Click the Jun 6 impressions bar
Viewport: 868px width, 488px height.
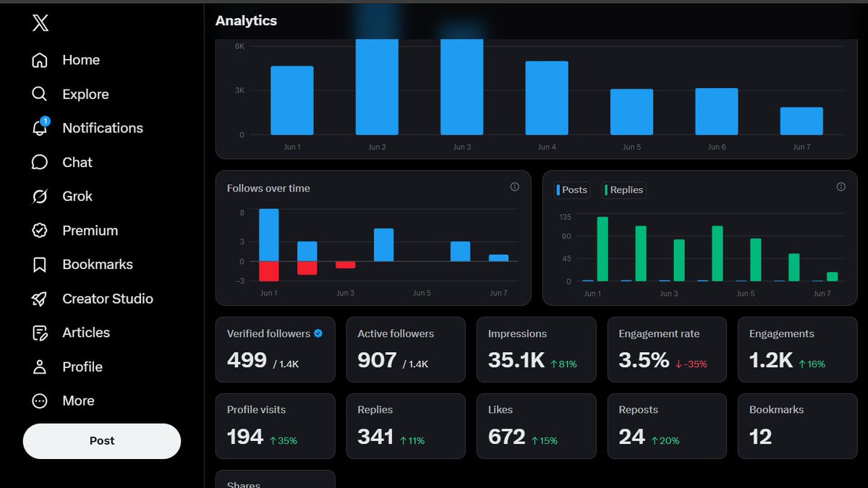(717, 111)
